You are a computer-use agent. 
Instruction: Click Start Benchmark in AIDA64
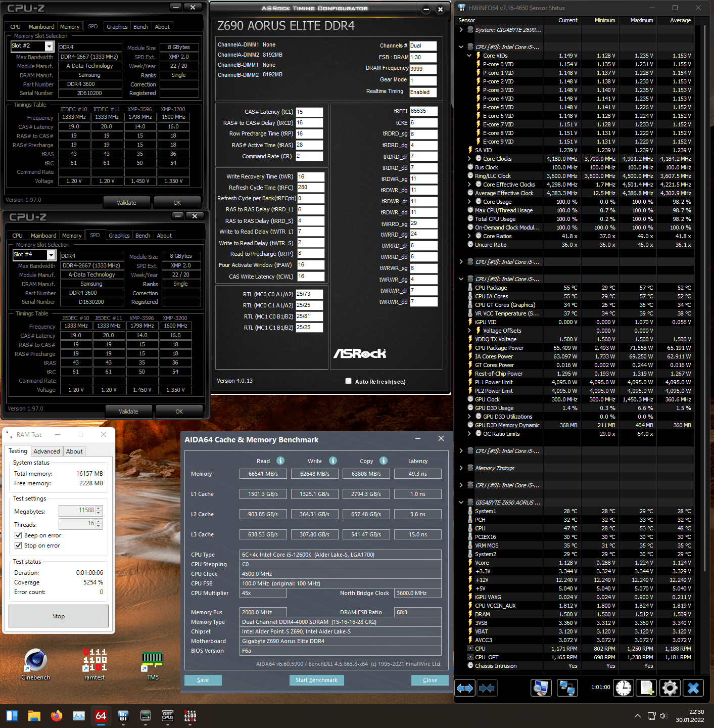pyautogui.click(x=317, y=680)
